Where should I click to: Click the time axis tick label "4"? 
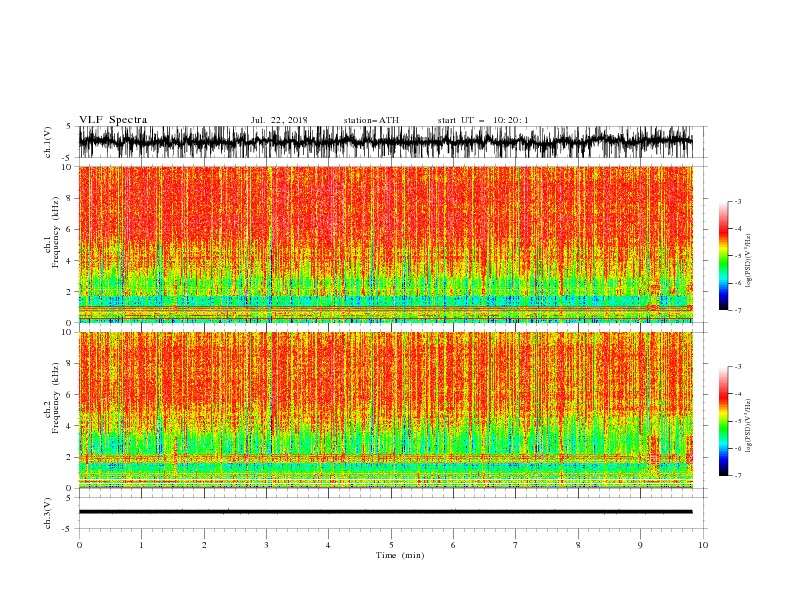click(328, 545)
